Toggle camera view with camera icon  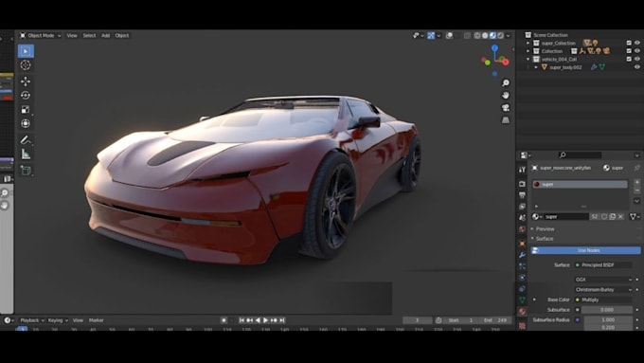pyautogui.click(x=506, y=108)
